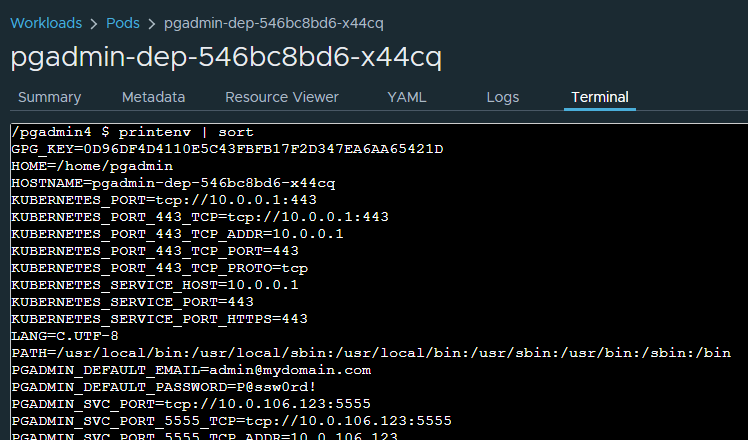The width and height of the screenshot is (748, 440).
Task: Click the KUBERNETES_PORT_443_TCP=tcp line
Action: (x=200, y=217)
